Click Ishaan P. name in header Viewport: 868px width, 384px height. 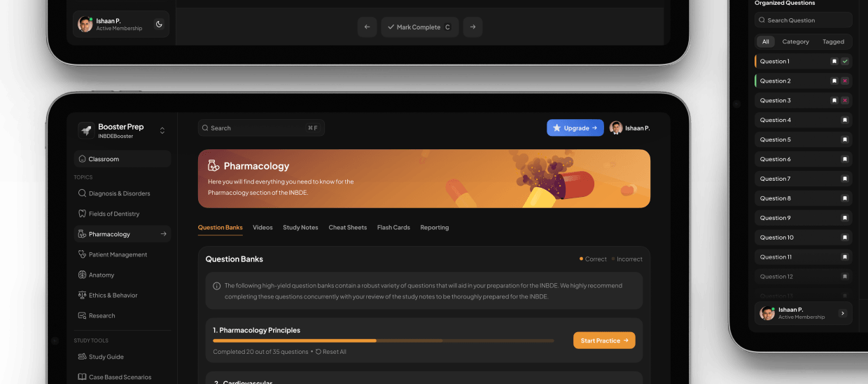tap(638, 128)
